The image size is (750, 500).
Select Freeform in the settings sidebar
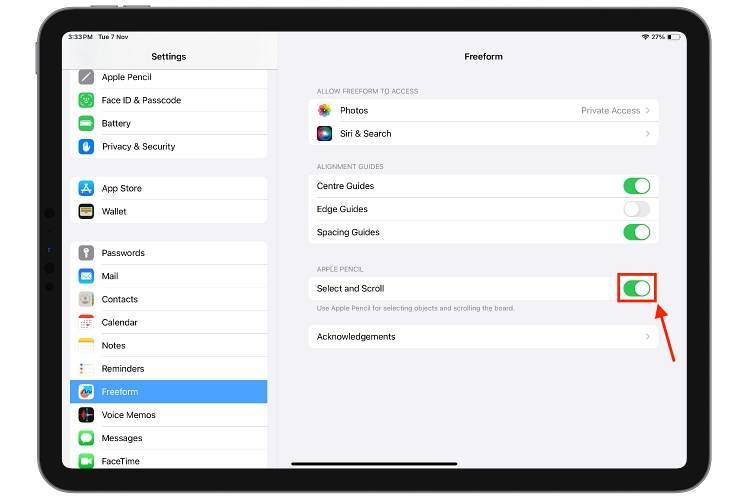168,391
